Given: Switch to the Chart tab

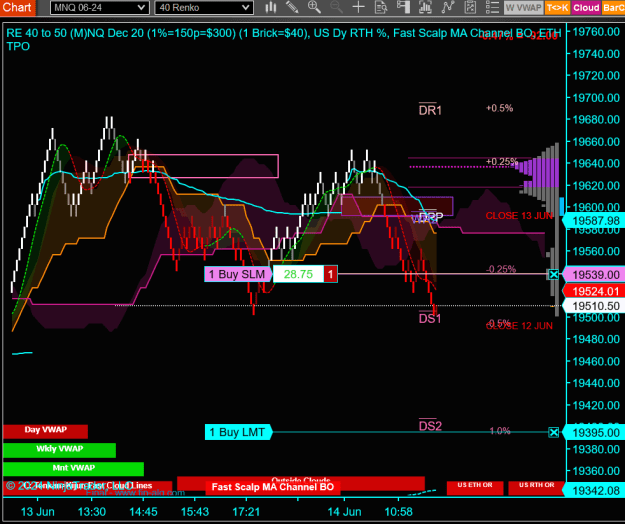Looking at the screenshot, I should pos(18,8).
